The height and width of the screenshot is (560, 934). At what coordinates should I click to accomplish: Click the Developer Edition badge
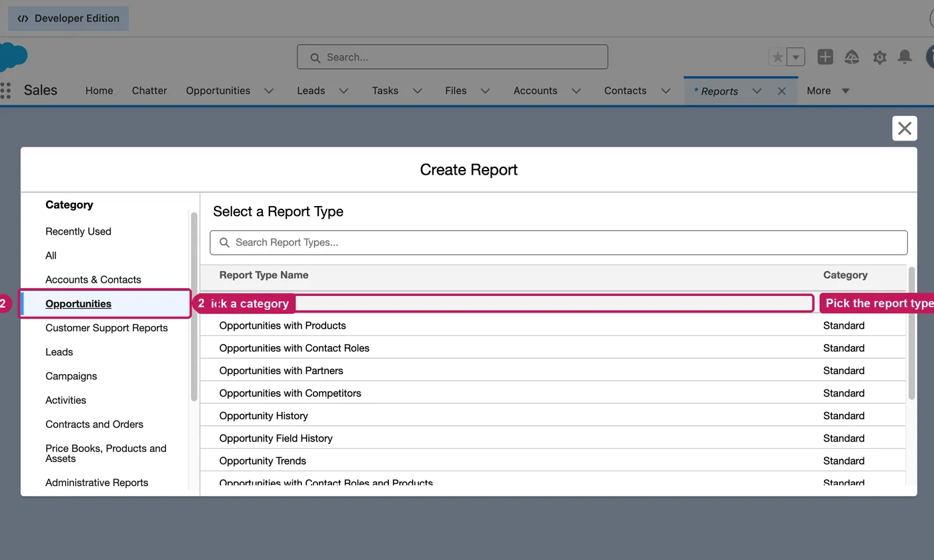point(68,19)
